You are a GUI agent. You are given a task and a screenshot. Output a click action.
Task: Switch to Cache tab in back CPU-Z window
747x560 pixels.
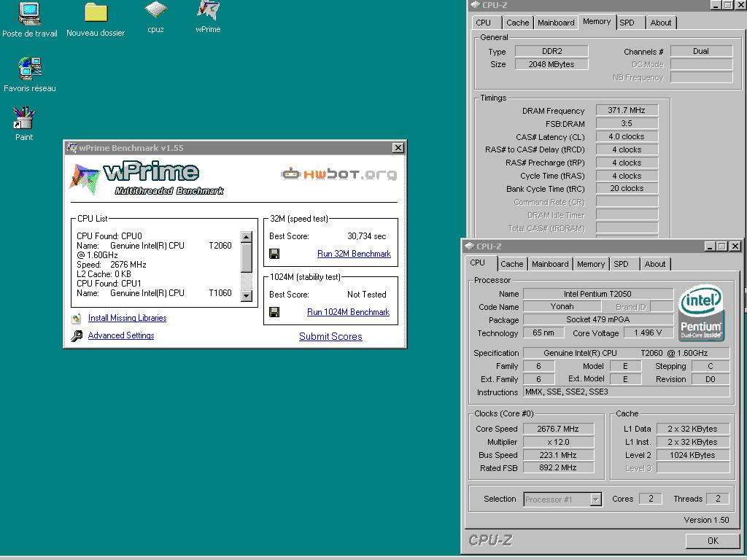518,23
